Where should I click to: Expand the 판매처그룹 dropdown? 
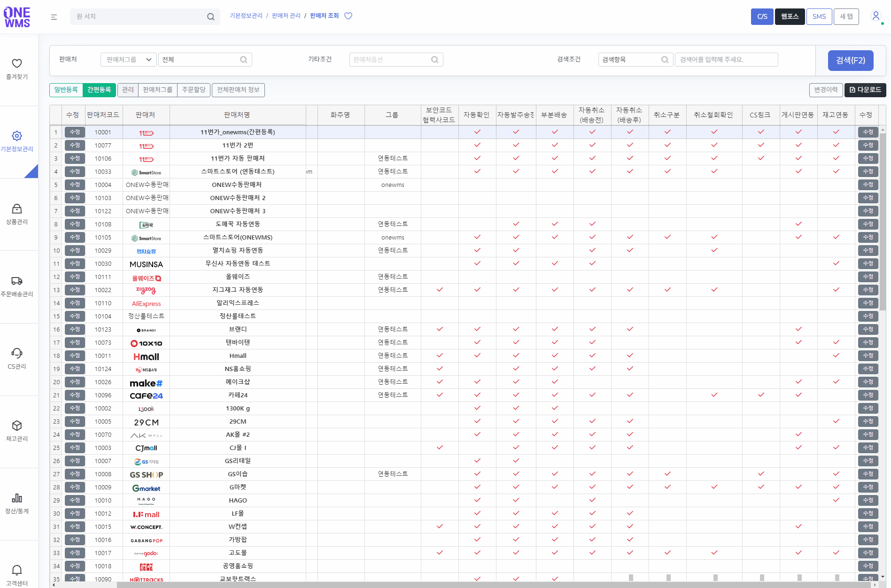(128, 60)
